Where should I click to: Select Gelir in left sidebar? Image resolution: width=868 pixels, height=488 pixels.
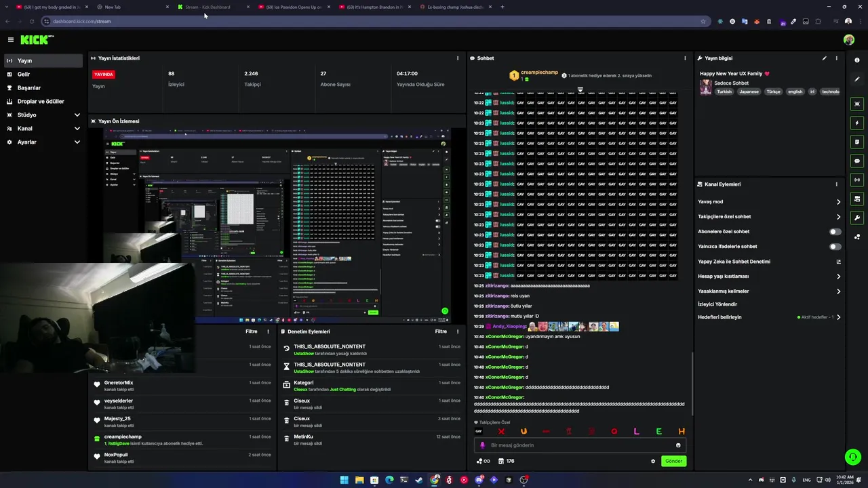(43, 75)
